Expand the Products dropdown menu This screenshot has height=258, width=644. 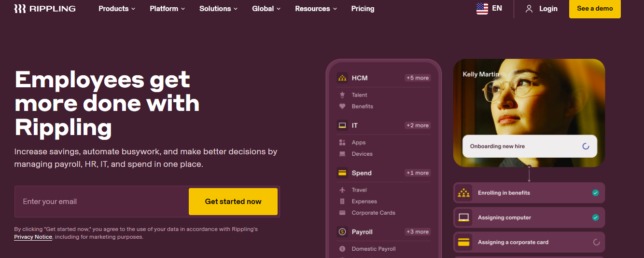(117, 9)
